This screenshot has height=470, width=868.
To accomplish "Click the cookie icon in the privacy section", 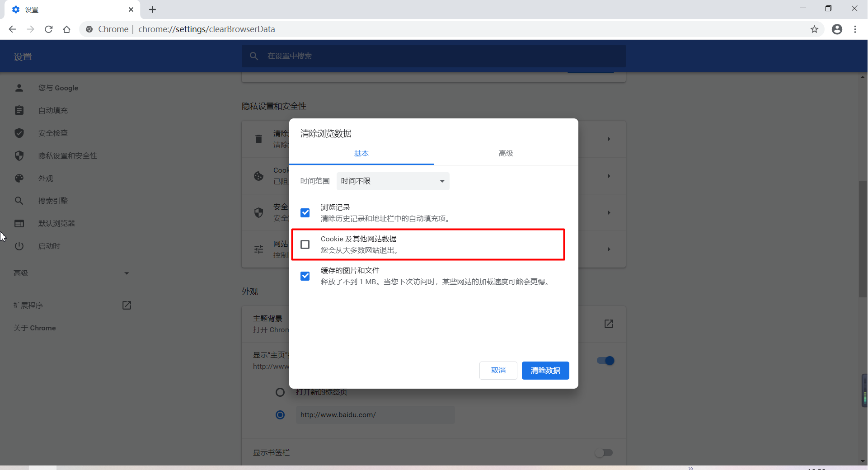I will click(258, 176).
